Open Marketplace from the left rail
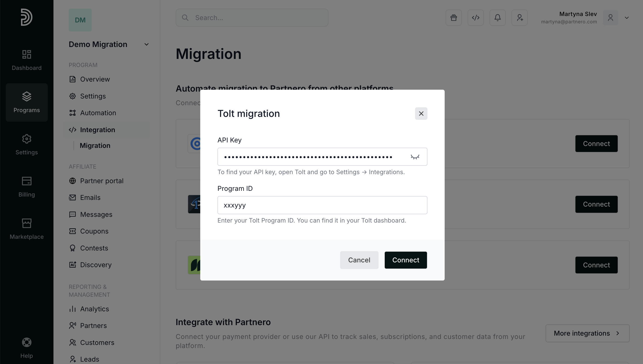The width and height of the screenshot is (643, 364). [26, 229]
